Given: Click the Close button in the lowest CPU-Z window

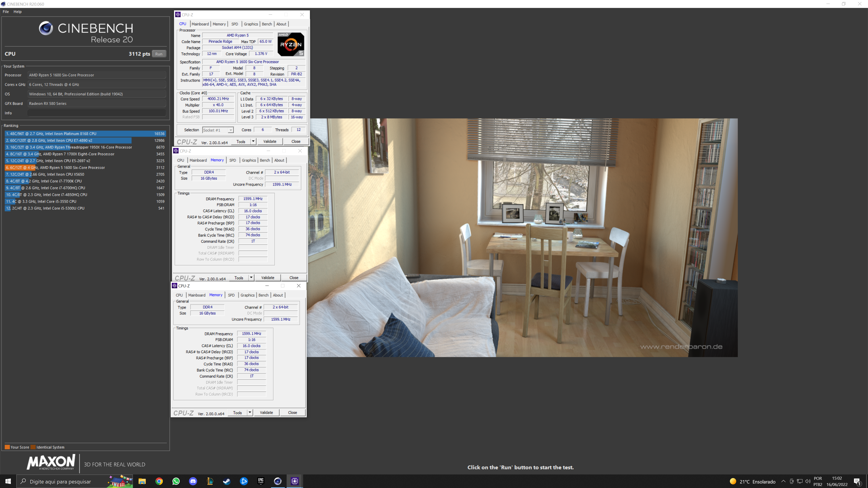Looking at the screenshot, I should point(292,412).
